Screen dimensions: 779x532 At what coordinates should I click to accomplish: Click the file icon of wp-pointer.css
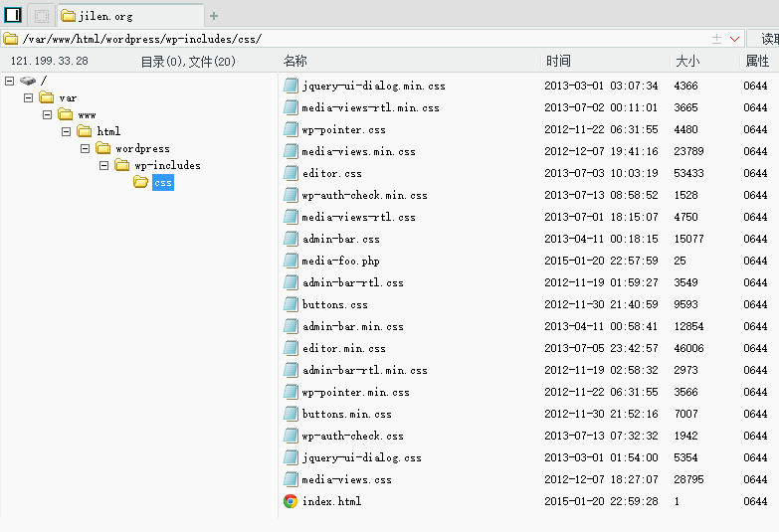(x=291, y=129)
